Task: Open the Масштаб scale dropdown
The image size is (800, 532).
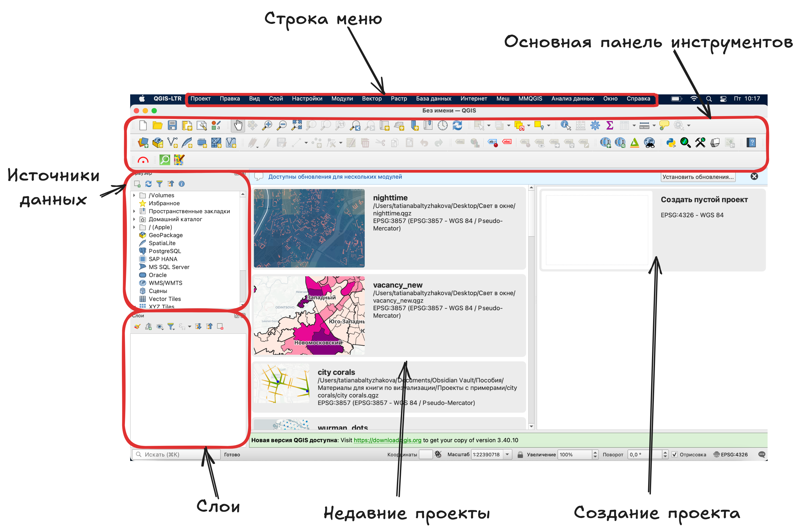Action: [x=507, y=455]
